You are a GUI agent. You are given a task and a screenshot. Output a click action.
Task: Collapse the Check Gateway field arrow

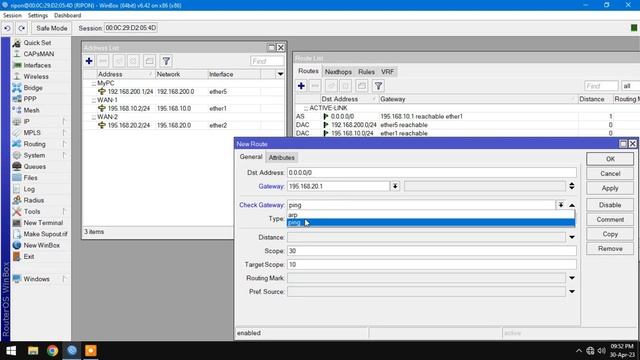(x=572, y=205)
